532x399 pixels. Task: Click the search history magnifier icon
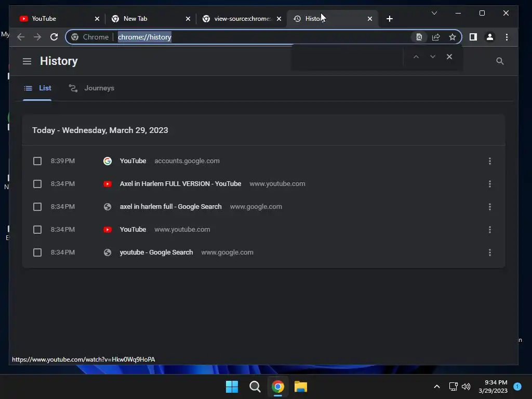point(500,61)
